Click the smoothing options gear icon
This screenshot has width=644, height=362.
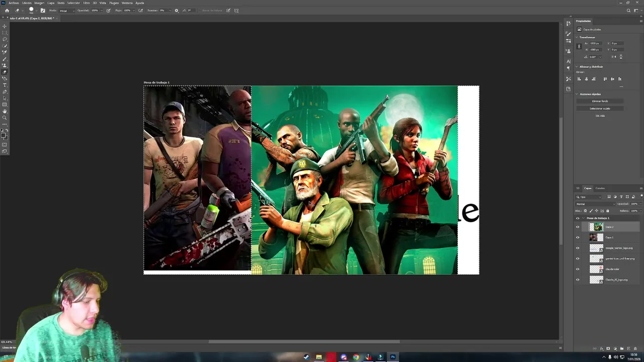[177, 11]
